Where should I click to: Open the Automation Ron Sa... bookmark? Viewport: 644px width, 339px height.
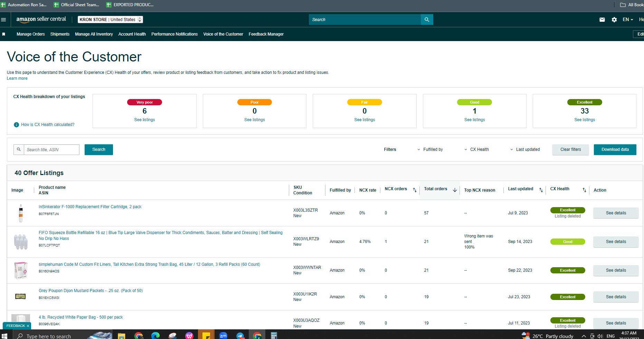point(24,5)
